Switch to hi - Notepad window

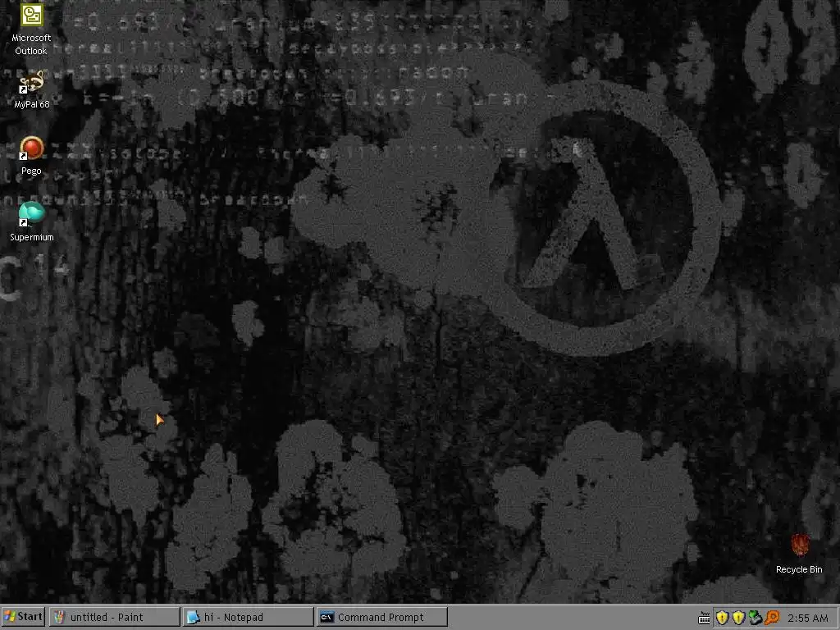coord(248,617)
